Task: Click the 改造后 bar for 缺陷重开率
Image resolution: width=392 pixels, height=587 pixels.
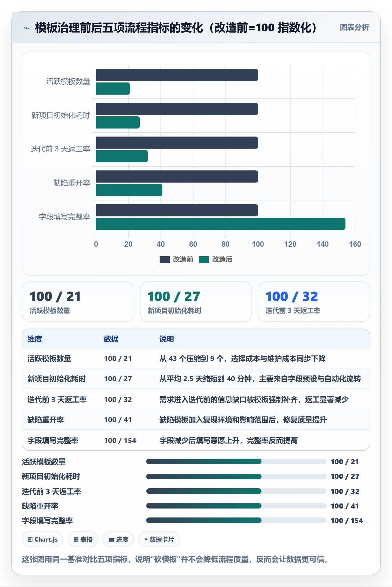Action: pos(129,190)
